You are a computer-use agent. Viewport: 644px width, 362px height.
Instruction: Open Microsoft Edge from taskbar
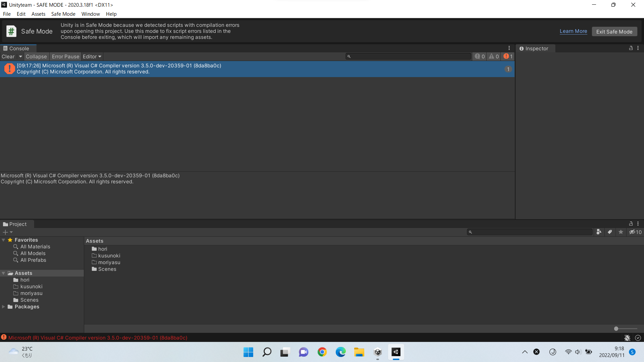tap(340, 352)
